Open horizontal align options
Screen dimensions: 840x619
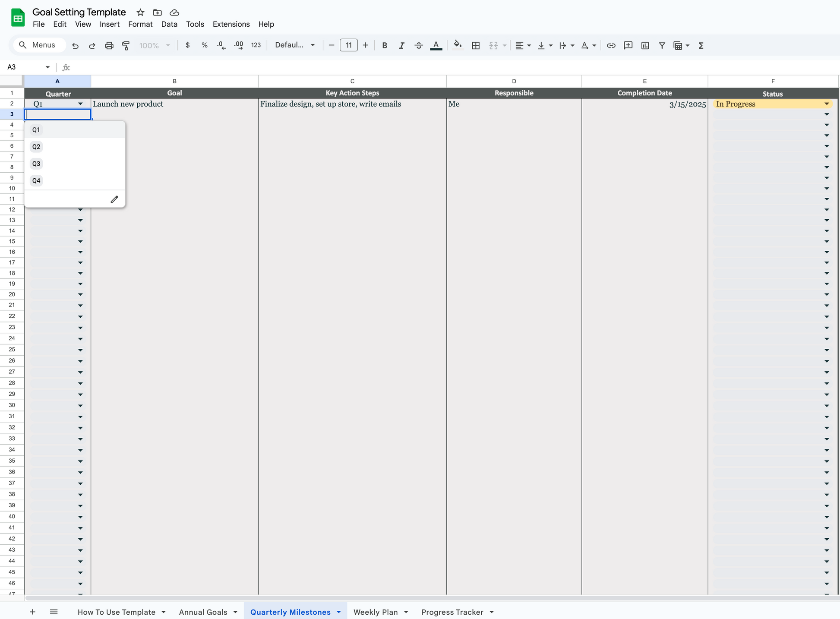523,45
